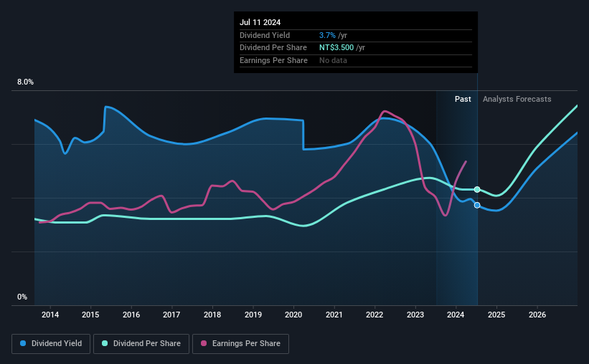Viewport: 589px width, 364px height.
Task: Click the 8.0% y-axis label
Action: 25,82
